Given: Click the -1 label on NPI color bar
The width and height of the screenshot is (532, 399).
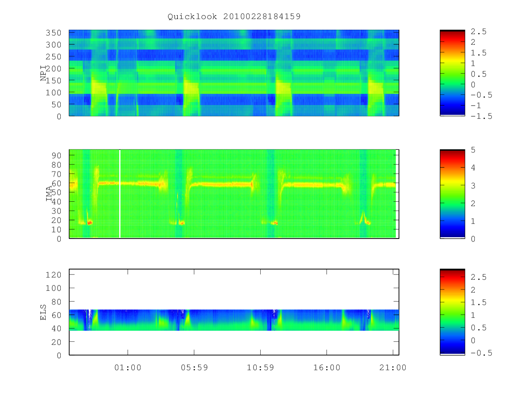Looking at the screenshot, I should click(476, 106).
